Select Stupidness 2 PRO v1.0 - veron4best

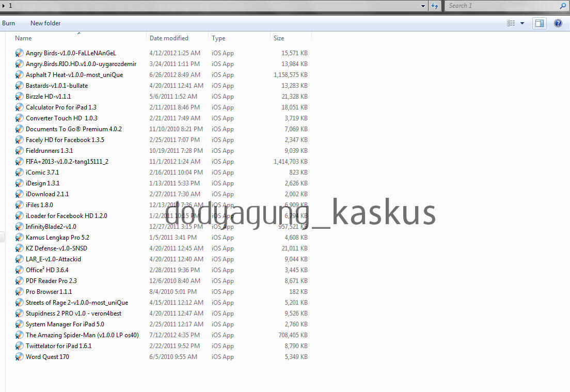(73, 313)
